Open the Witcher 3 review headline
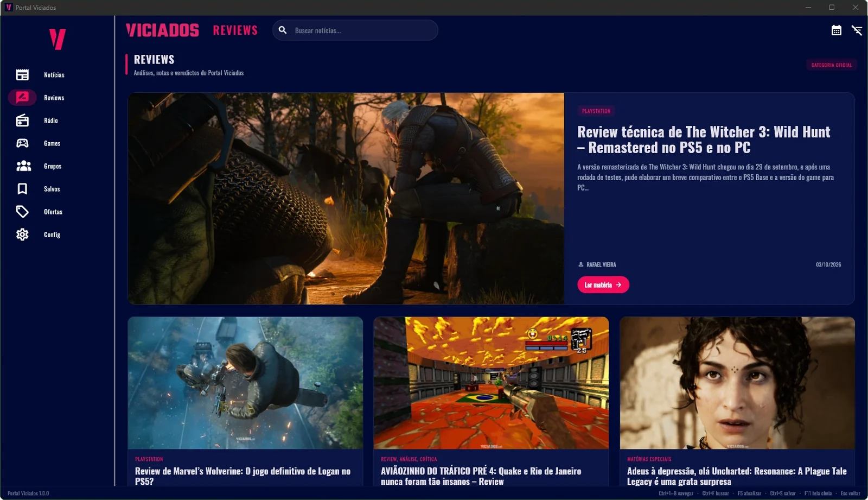Viewport: 868px width, 500px height. 704,140
